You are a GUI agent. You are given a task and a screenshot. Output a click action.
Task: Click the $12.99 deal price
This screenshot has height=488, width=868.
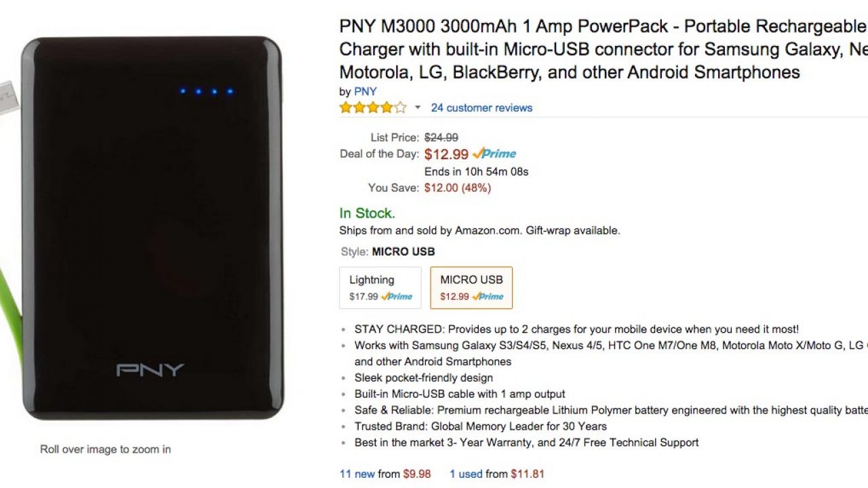click(446, 155)
